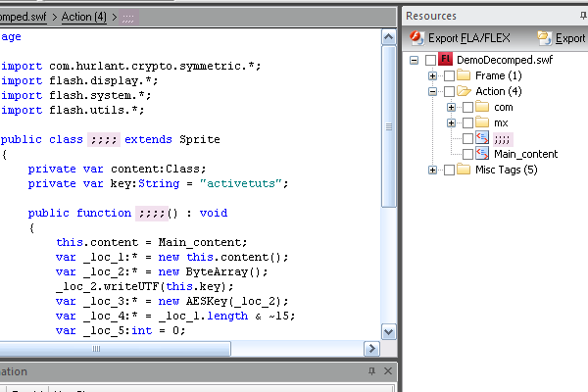Close the bottom panel with X
588x392 pixels.
point(388,371)
